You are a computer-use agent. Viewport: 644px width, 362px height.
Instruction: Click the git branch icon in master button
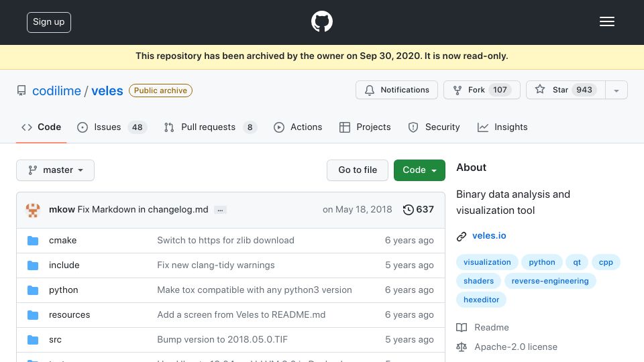(x=32, y=170)
